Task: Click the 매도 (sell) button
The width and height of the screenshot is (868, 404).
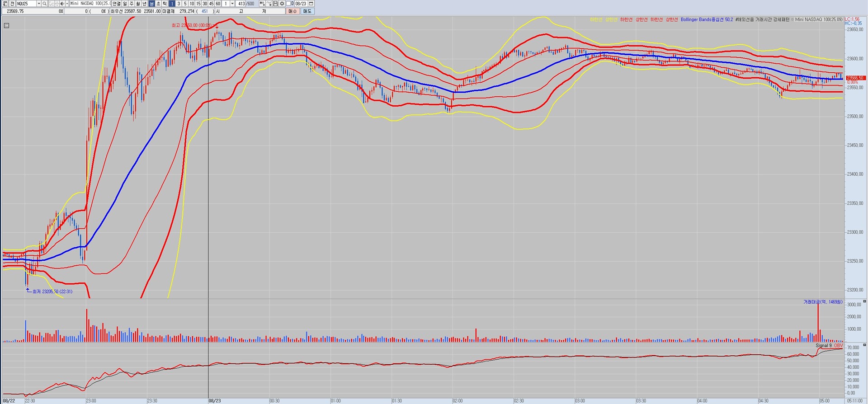Action: point(307,11)
